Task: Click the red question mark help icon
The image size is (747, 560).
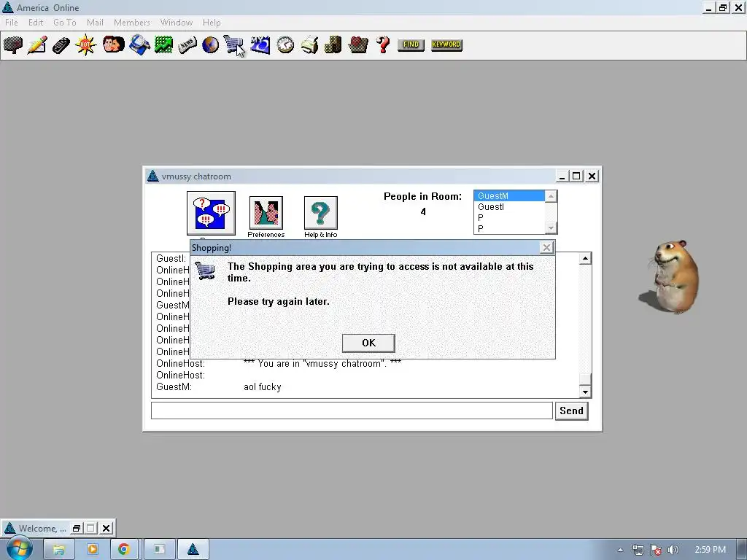Action: (383, 44)
